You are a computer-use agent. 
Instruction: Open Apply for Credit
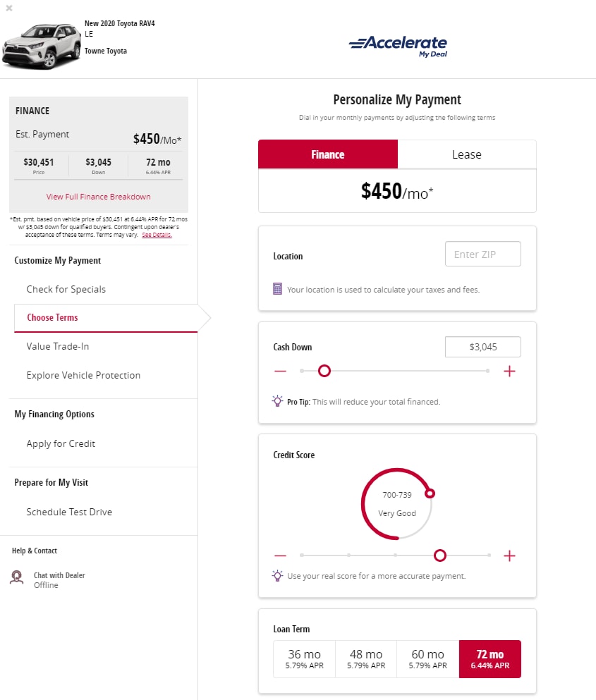61,443
